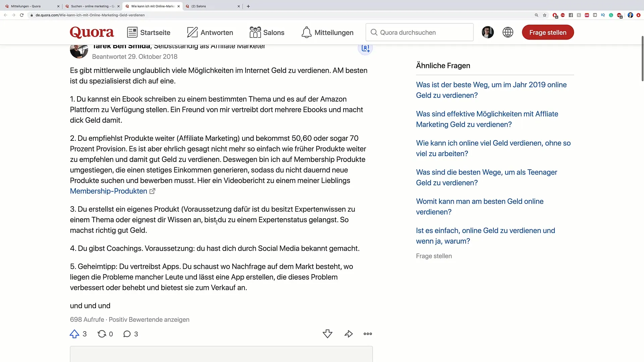
Task: Upvote the answer with the arrow icon
Action: 74,334
